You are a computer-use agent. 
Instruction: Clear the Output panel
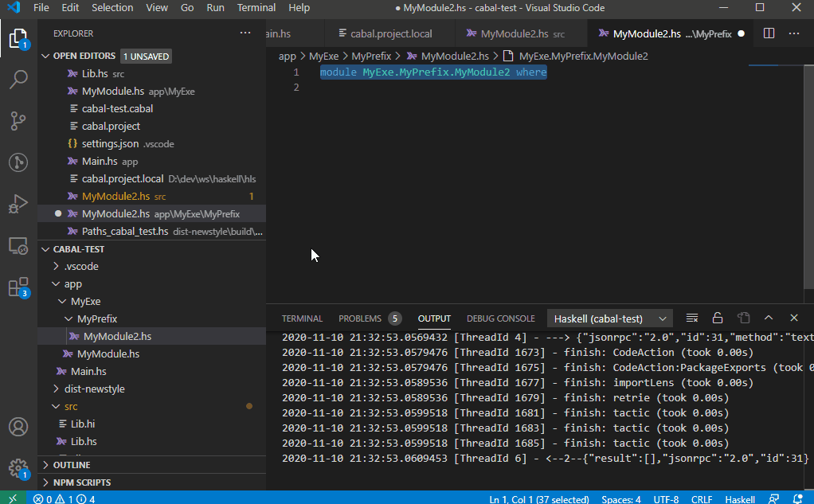coord(691,317)
